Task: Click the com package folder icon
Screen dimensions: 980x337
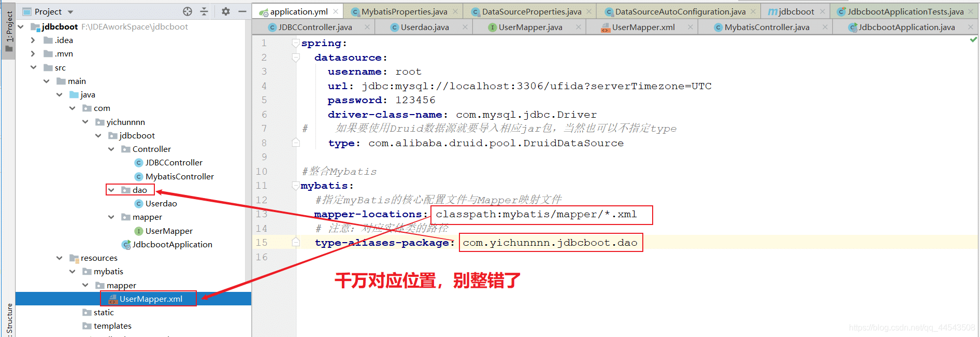Action: tap(87, 108)
